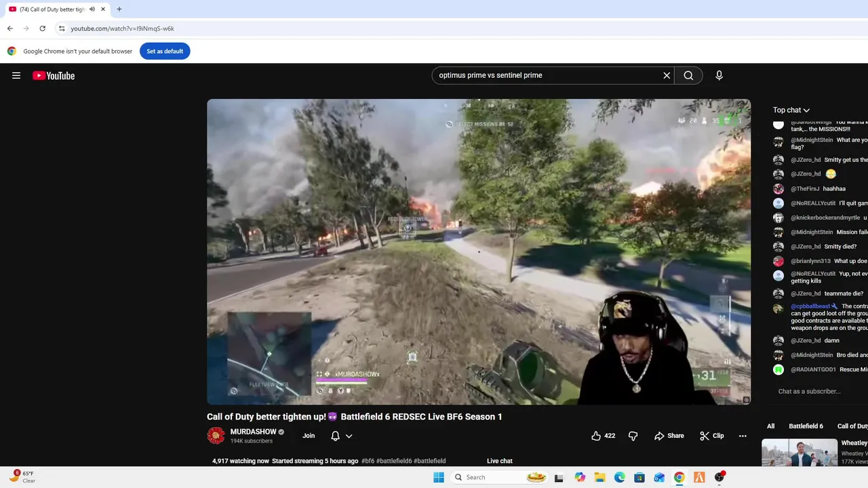Expand notification options chevron beside bell
The height and width of the screenshot is (488, 868).
click(x=349, y=436)
